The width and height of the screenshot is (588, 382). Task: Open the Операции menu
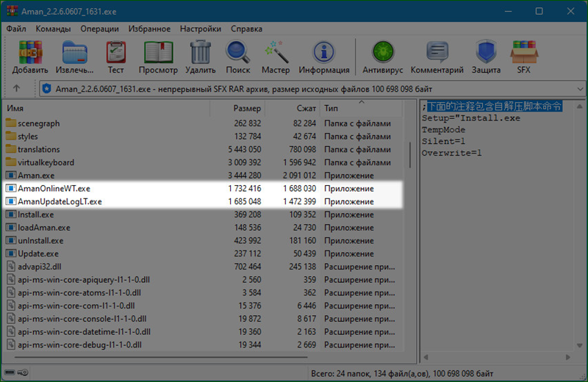pyautogui.click(x=99, y=29)
